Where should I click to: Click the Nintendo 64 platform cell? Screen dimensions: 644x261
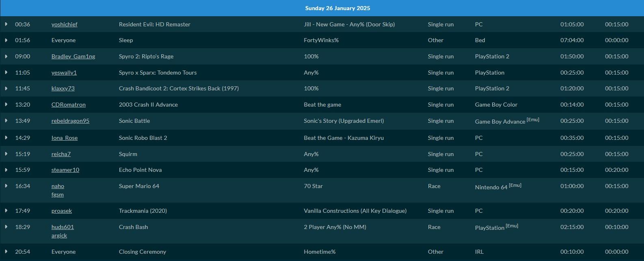click(x=498, y=186)
